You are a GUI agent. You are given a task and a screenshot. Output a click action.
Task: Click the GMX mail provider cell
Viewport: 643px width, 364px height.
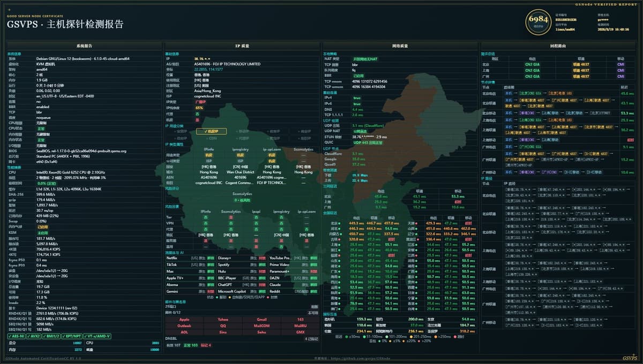pos(300,332)
